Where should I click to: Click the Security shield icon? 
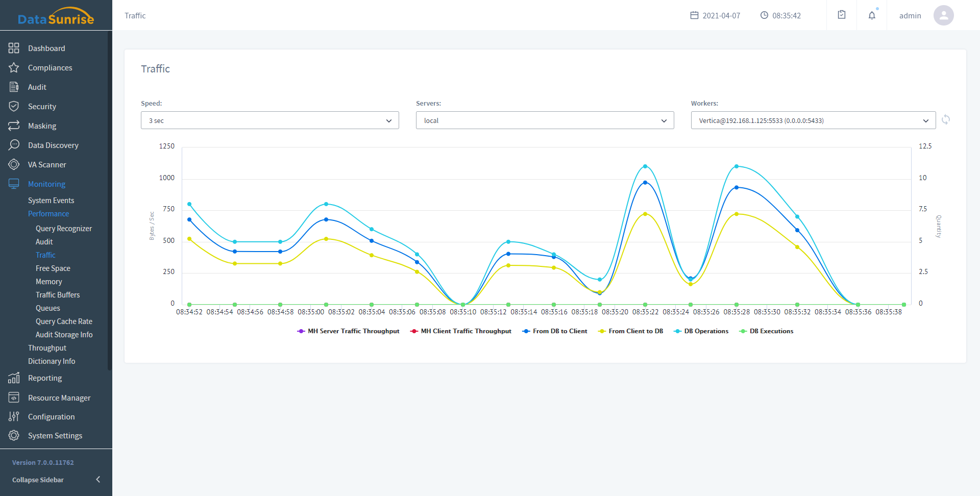[14, 106]
